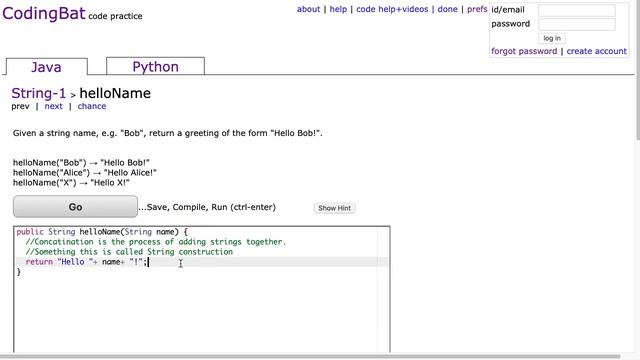Click the vertical page scrollbar
The width and height of the screenshot is (640, 360).
click(638, 69)
